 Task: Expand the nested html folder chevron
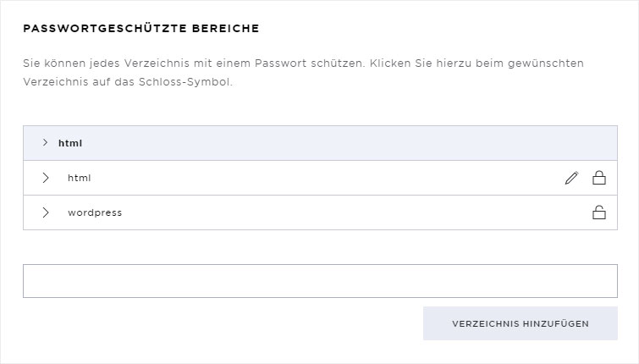click(46, 178)
